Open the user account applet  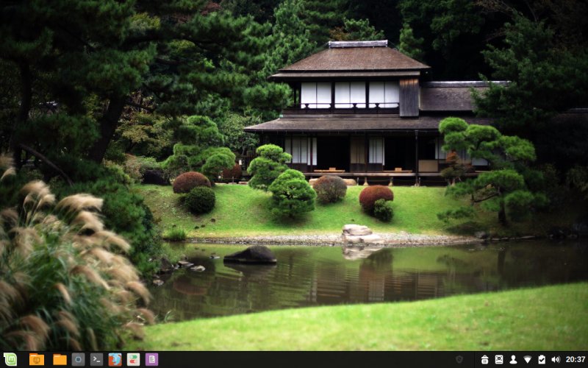pyautogui.click(x=513, y=359)
